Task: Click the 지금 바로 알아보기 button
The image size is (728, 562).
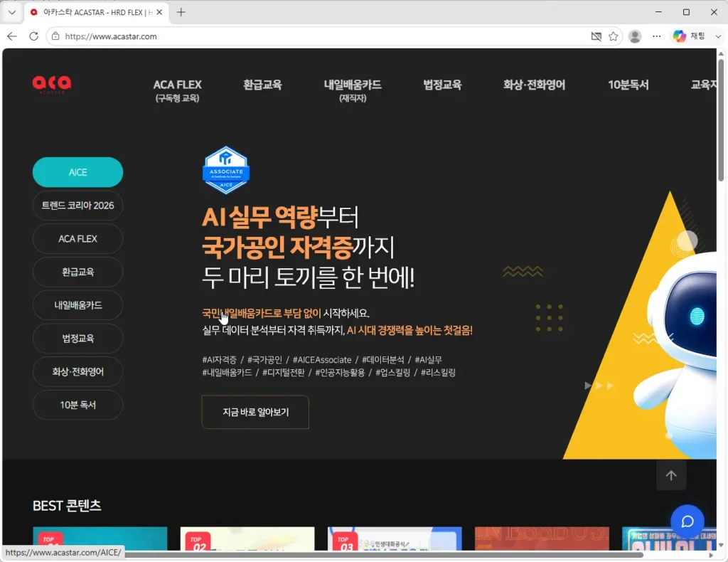Action: 255,412
